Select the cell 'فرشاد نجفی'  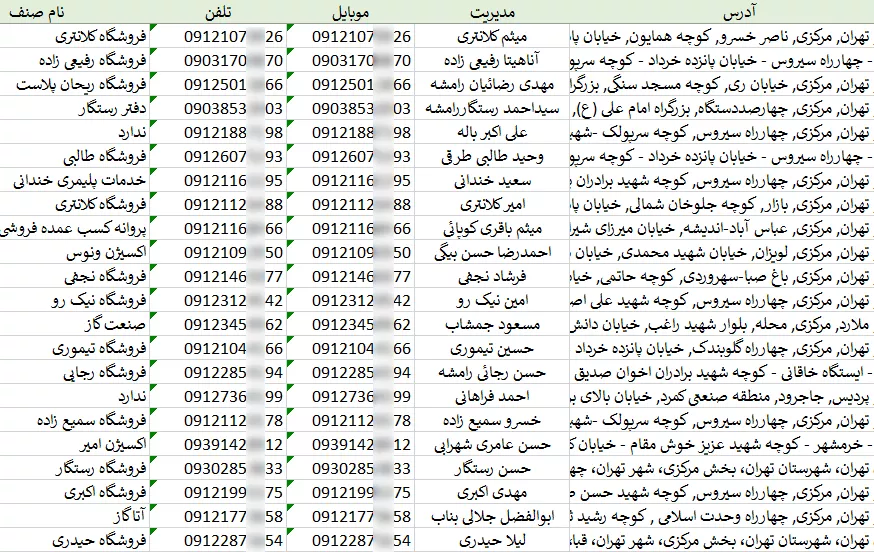[492, 276]
